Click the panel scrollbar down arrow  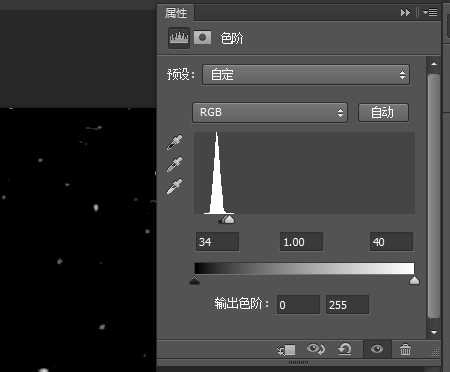click(x=434, y=332)
